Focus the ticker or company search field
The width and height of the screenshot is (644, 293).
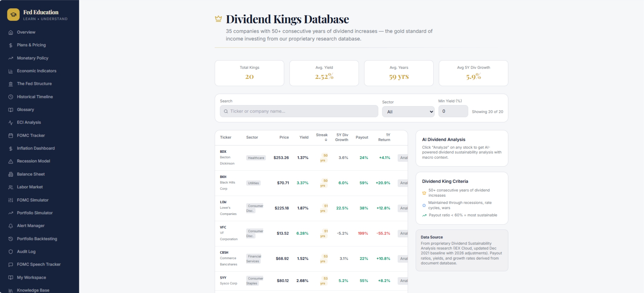[299, 111]
